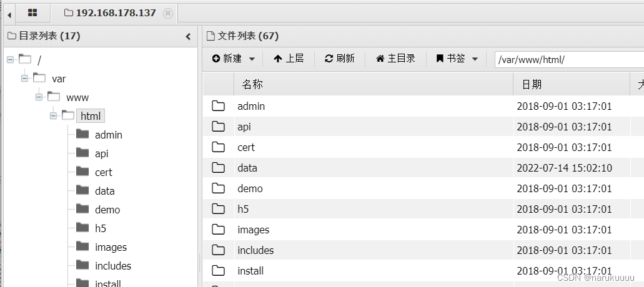Collapse the html tree node
644x287 pixels.
(x=53, y=116)
